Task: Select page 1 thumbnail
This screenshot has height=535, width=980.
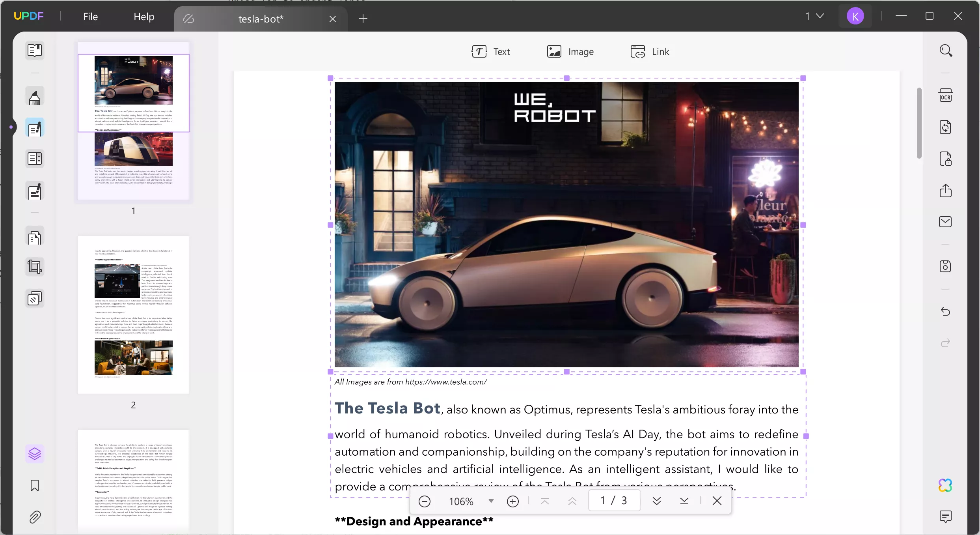Action: 134,121
